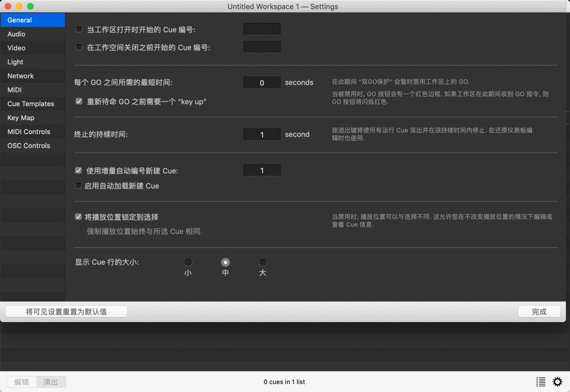Open the Cue Templates section
The width and height of the screenshot is (570, 392).
coord(31,104)
